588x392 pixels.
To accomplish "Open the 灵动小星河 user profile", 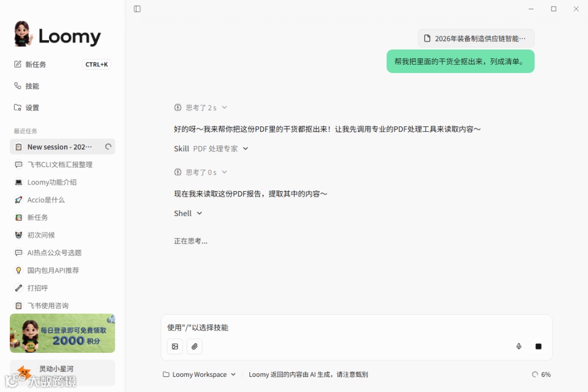I will pyautogui.click(x=62, y=373).
